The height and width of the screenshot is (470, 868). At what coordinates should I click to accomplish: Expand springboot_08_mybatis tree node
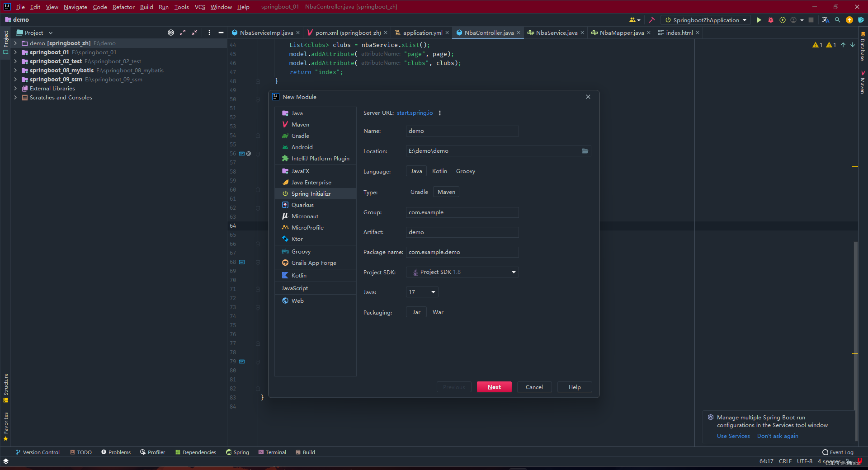coord(15,70)
